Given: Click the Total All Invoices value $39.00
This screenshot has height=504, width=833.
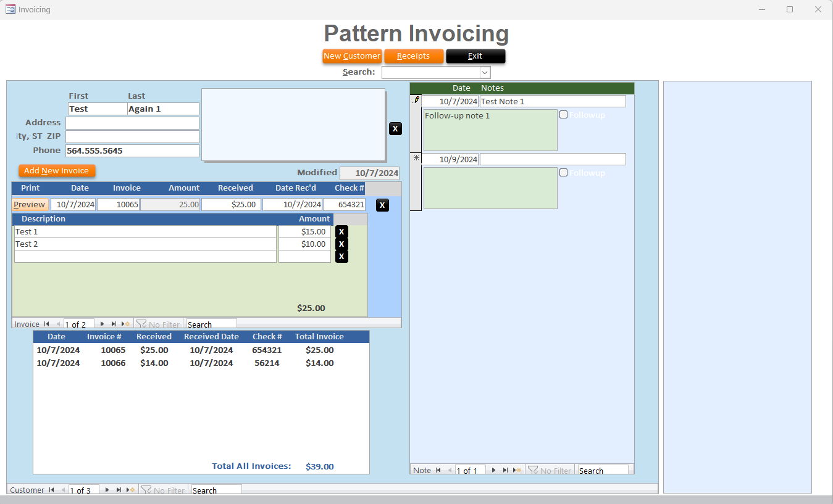Looking at the screenshot, I should (320, 467).
